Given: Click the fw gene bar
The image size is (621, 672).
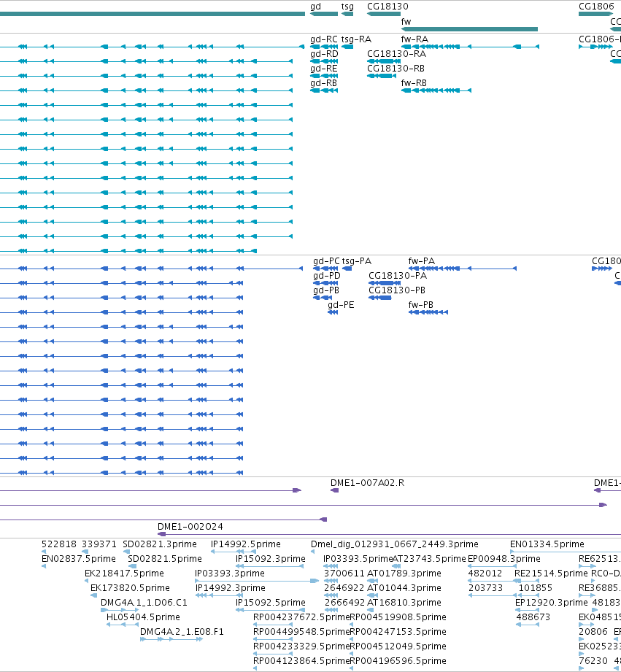Looking at the screenshot, I should tap(469, 29).
